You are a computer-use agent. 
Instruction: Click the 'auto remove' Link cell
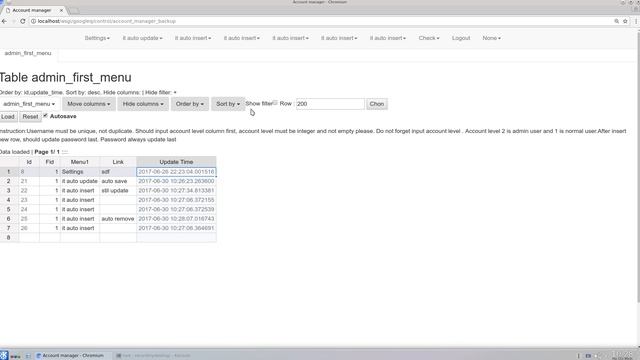[118, 219]
